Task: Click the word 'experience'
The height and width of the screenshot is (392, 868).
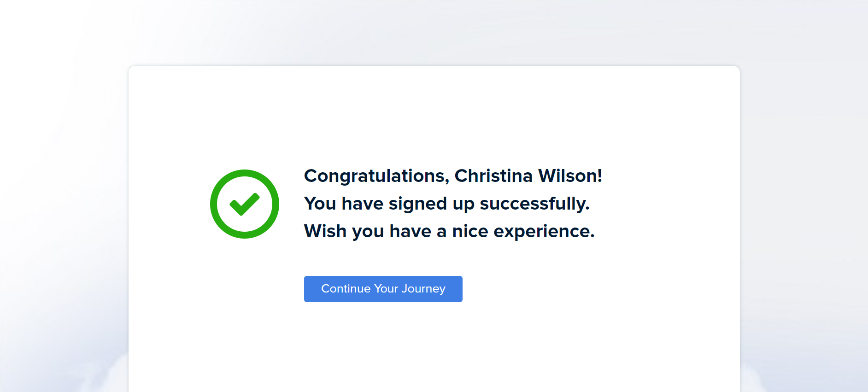Action: click(544, 231)
